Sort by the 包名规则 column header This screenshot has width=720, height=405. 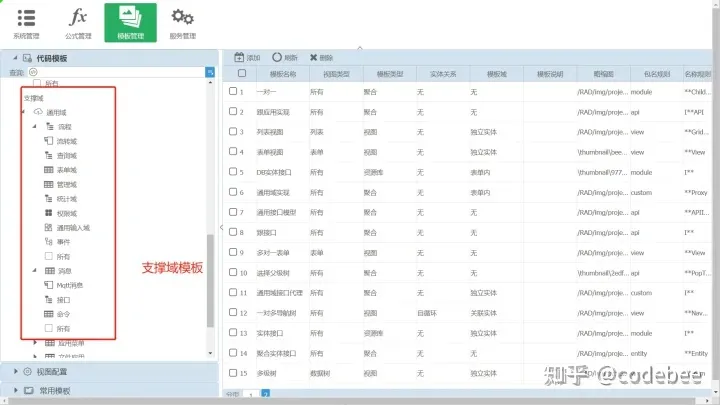(657, 73)
